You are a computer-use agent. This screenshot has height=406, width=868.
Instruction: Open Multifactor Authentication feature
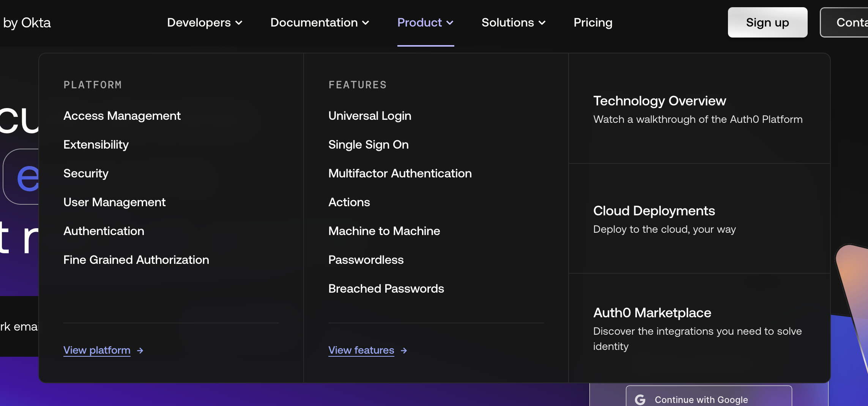click(x=400, y=173)
